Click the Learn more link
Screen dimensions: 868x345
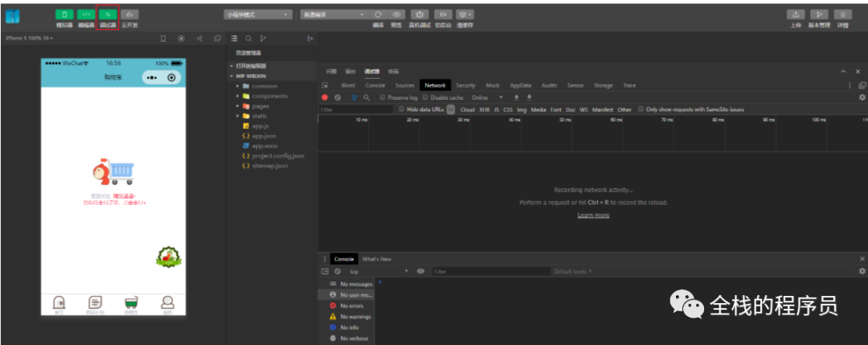tap(593, 216)
